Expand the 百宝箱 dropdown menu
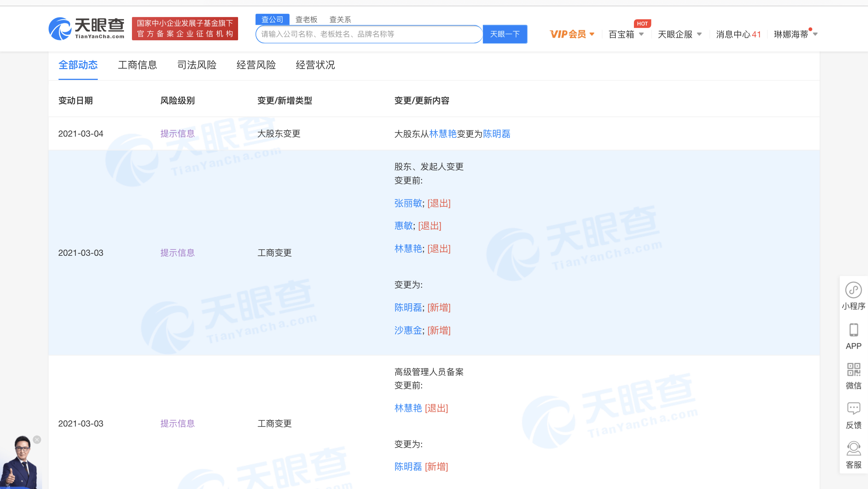The image size is (868, 489). tap(626, 34)
